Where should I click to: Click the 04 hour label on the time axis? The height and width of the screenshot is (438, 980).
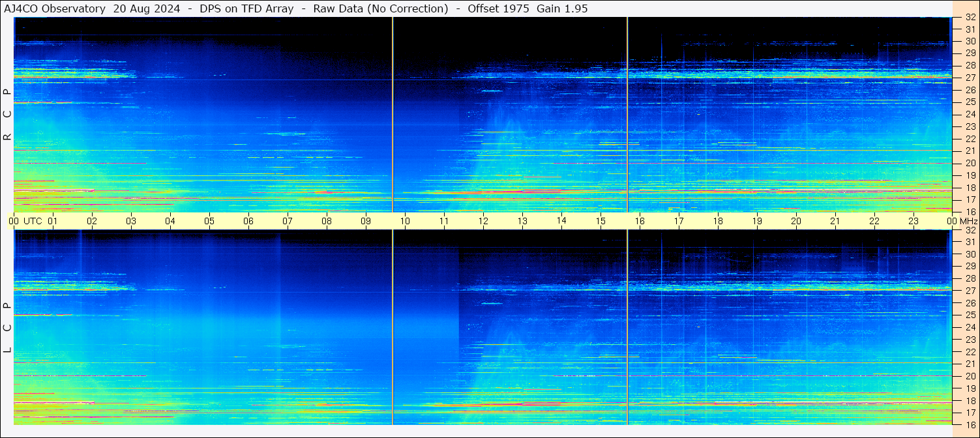170,221
